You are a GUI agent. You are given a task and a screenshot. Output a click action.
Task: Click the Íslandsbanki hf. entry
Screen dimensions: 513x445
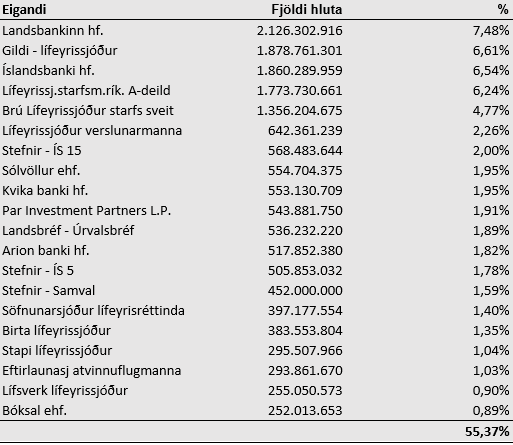tap(48, 70)
